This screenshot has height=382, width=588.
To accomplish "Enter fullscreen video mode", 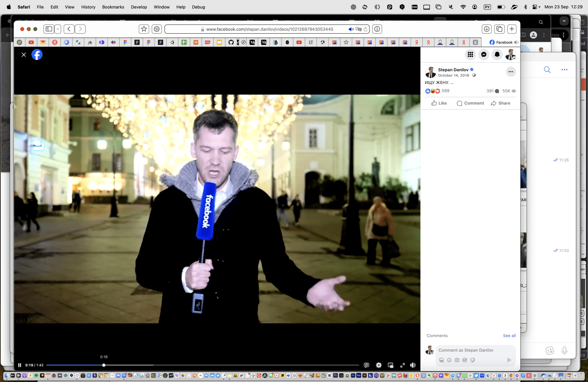I will pos(402,365).
